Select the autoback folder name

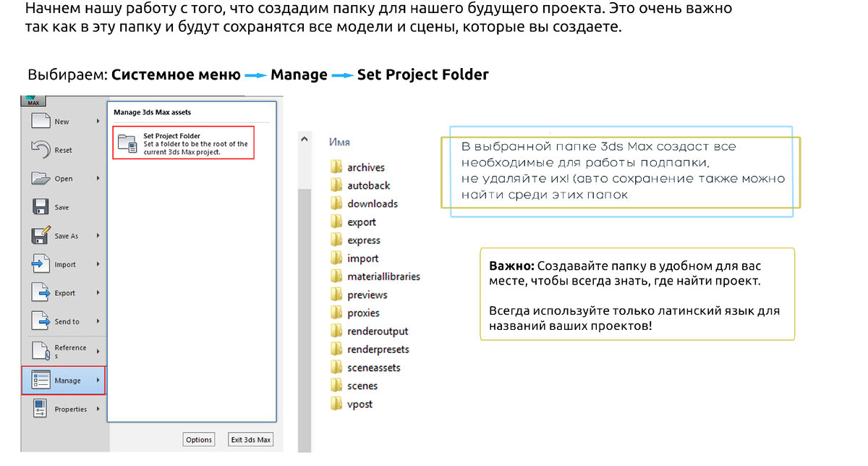pyautogui.click(x=369, y=185)
